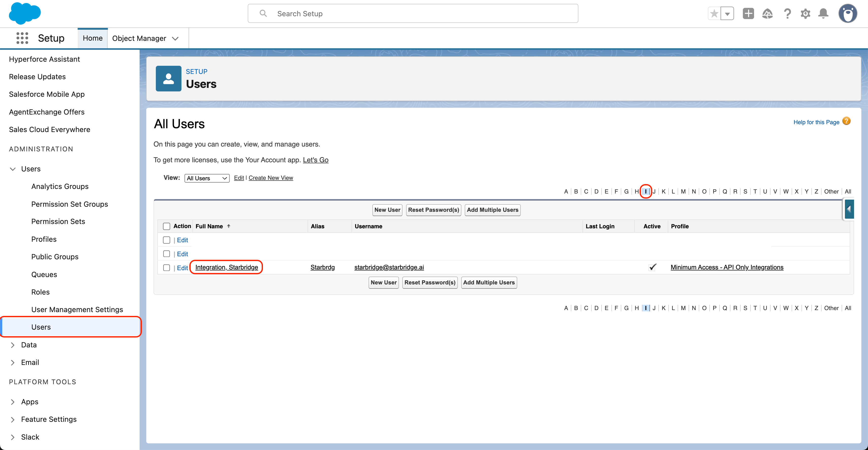Screen dimensions: 868x450
Task: Click the bottom Add Multiple Users button
Action: tap(489, 282)
